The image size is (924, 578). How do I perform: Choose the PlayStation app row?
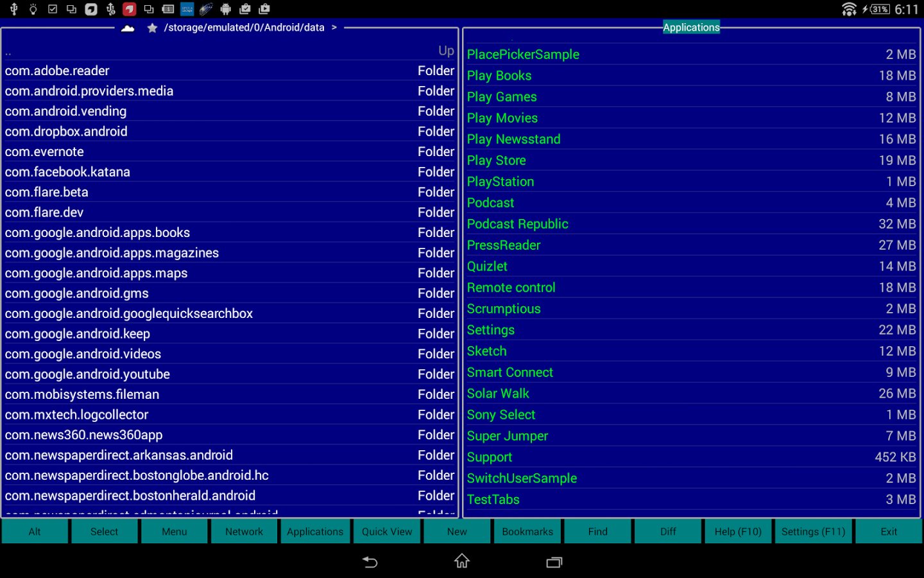point(692,182)
